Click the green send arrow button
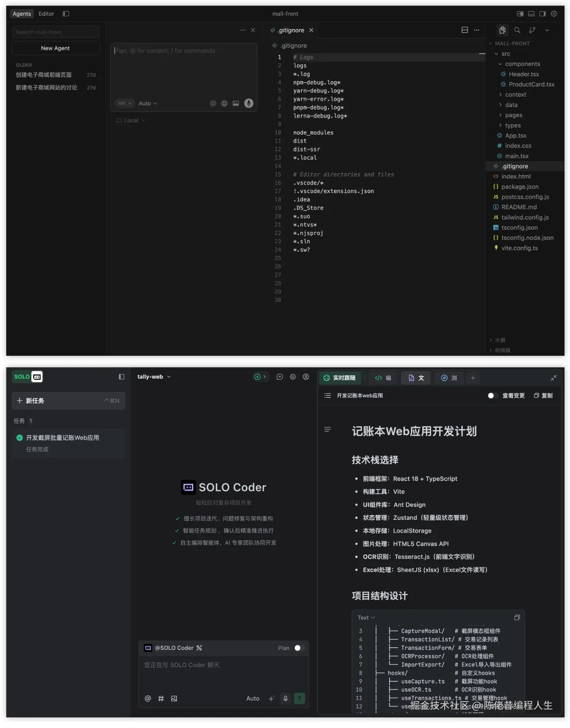570x728 pixels. coord(299,699)
